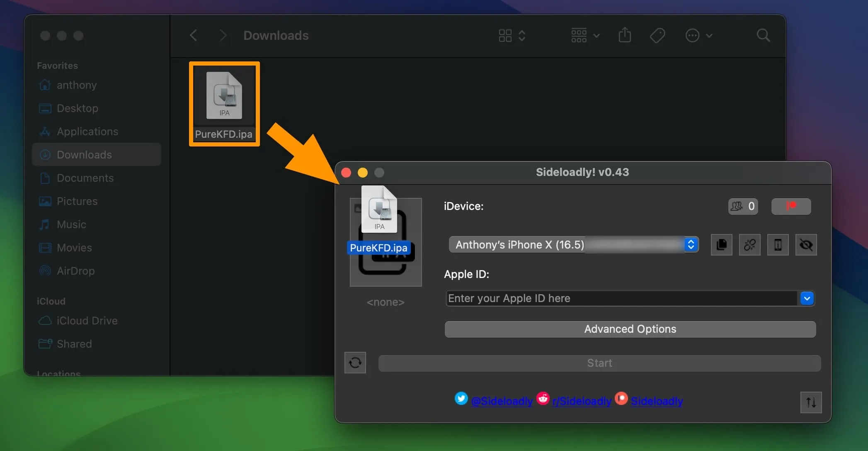The image size is (868, 451).
Task: Click the Share icon in Finder toolbar
Action: pos(625,35)
